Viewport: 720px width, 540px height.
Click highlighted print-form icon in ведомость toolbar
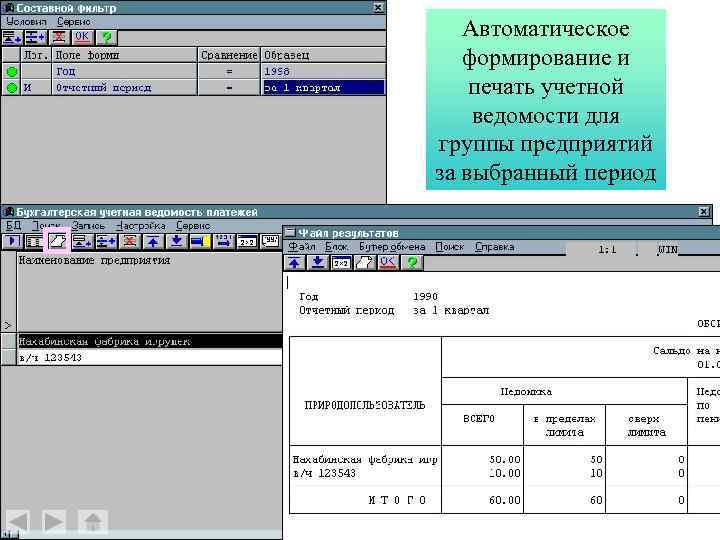[x=57, y=241]
